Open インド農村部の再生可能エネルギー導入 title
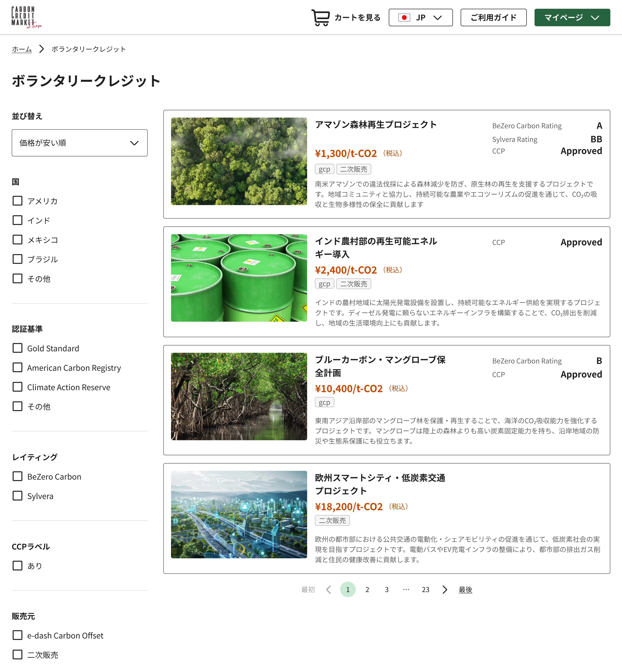This screenshot has width=622, height=672. [x=376, y=248]
